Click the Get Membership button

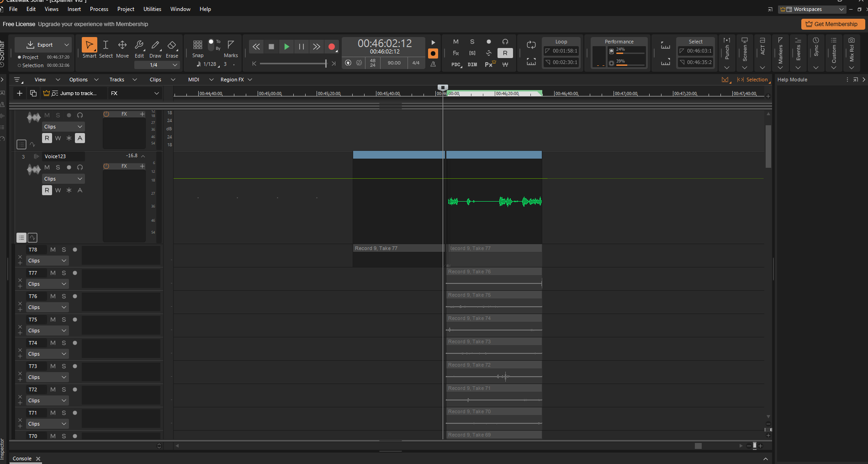(x=832, y=24)
